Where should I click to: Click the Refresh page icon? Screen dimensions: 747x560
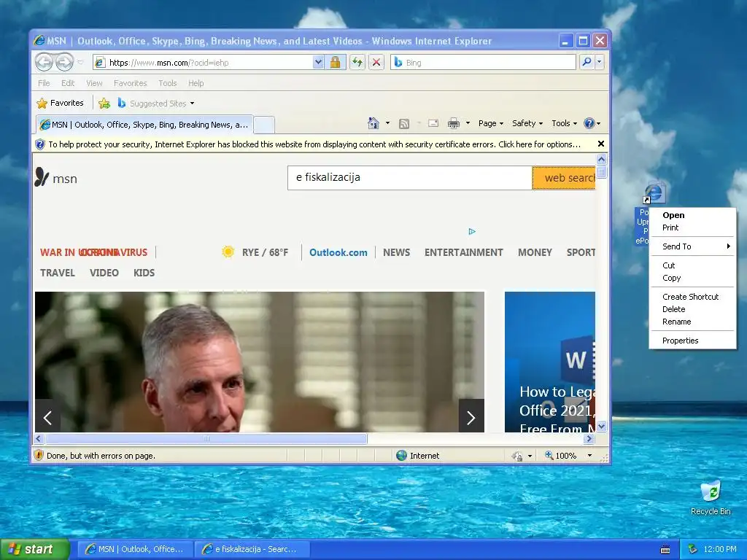pos(357,63)
